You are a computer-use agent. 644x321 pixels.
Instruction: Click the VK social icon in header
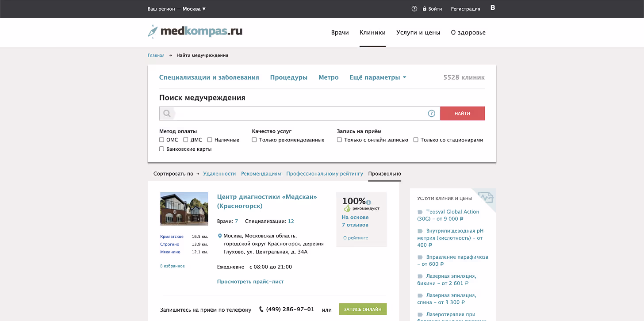tap(493, 8)
